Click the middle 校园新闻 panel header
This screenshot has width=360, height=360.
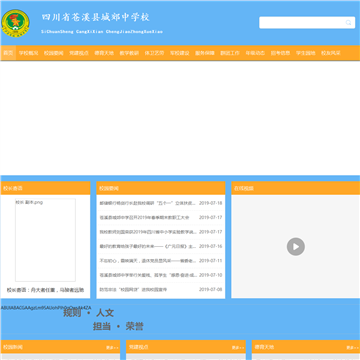pyautogui.click(x=161, y=188)
